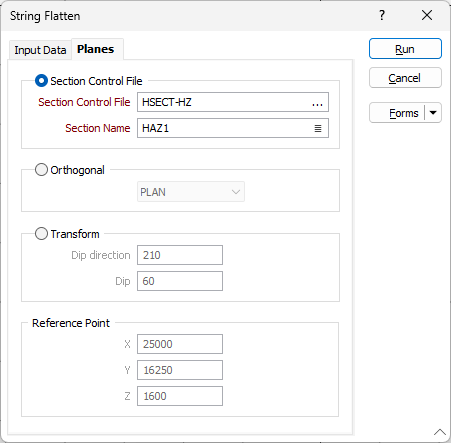Viewport: 451px width, 443px height.
Task: Click the HAZ1 section name field
Action: 233,128
